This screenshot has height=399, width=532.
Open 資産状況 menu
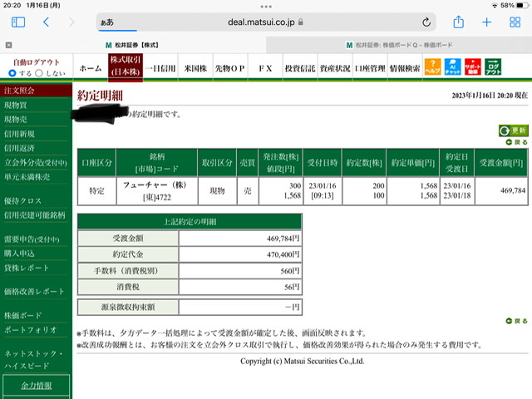(335, 68)
